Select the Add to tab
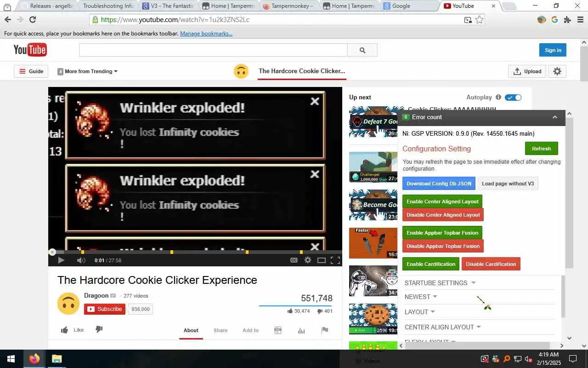Viewport: 588px width, 368px height. click(250, 330)
